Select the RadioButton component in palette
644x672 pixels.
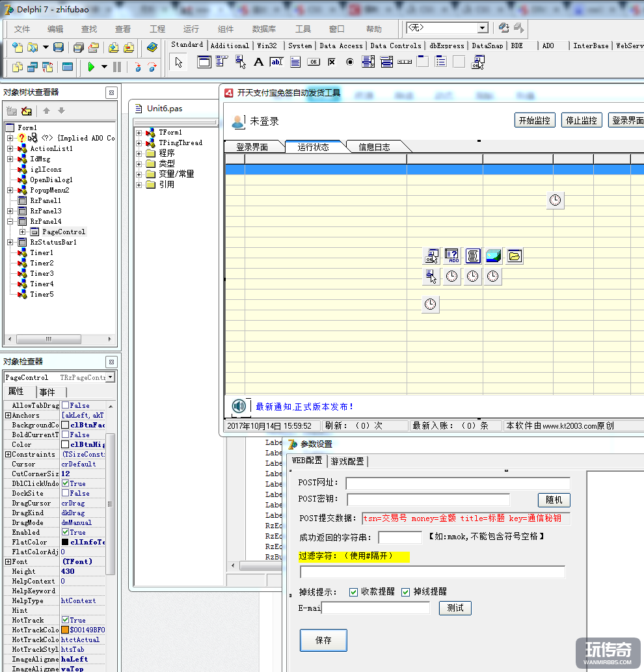coord(350,62)
